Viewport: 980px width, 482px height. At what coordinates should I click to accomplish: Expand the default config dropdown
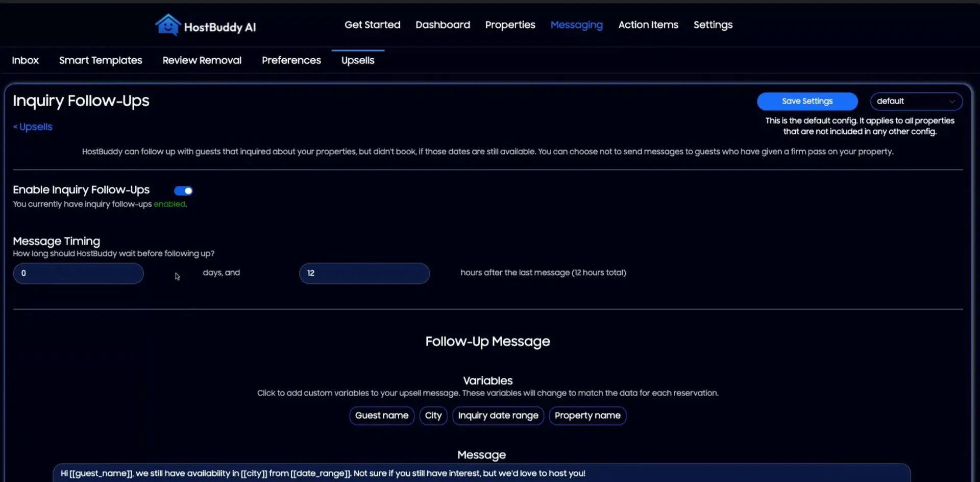(x=916, y=101)
